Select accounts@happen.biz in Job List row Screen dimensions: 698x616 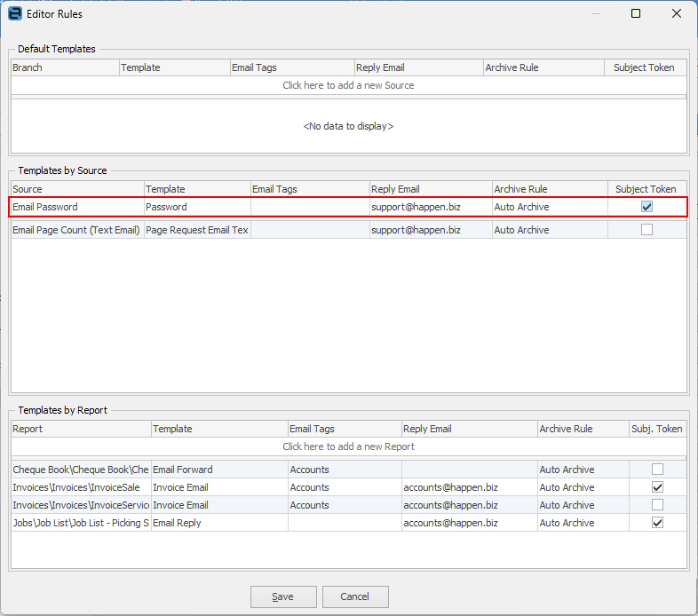pos(470,523)
